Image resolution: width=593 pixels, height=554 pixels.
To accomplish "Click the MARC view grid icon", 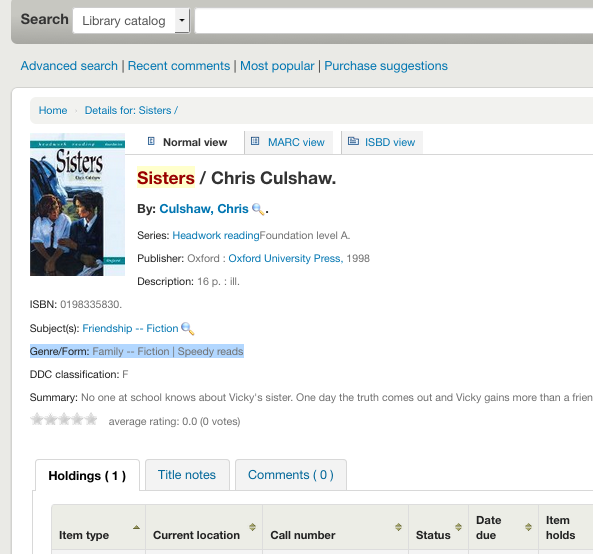I will pos(255,141).
